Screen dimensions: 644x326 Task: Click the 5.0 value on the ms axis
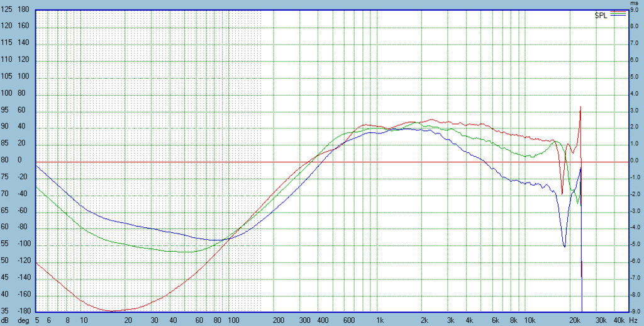click(x=635, y=77)
